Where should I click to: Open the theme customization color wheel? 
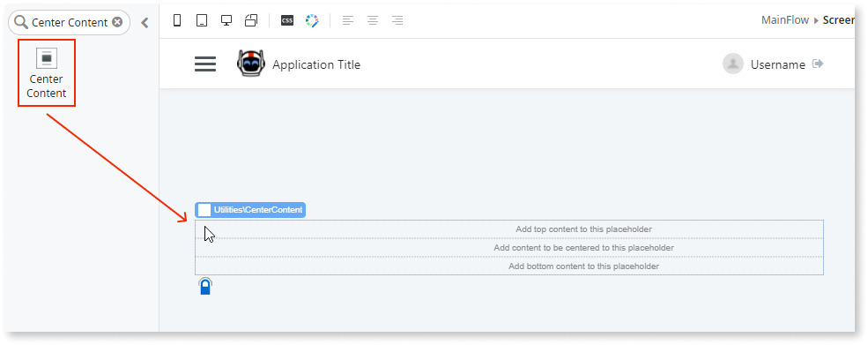click(312, 21)
